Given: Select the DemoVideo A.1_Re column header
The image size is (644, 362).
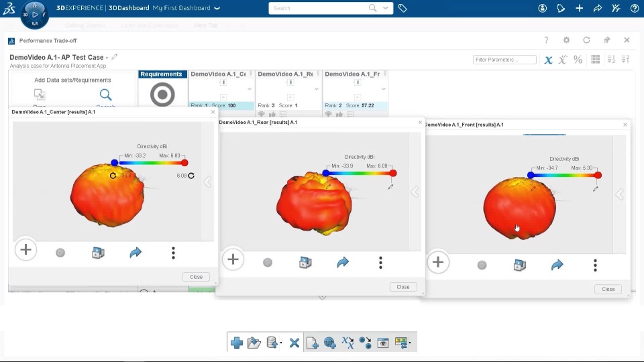Looking at the screenshot, I should coord(286,74).
